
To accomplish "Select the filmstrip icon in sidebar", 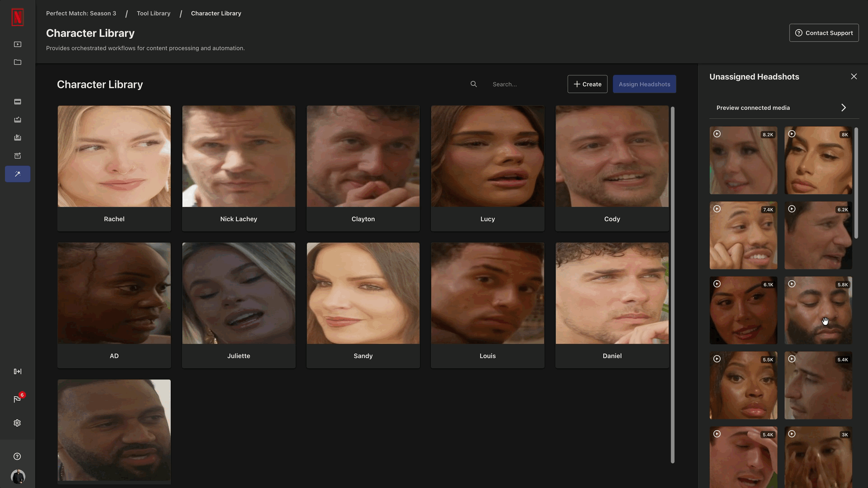I will click(x=18, y=102).
